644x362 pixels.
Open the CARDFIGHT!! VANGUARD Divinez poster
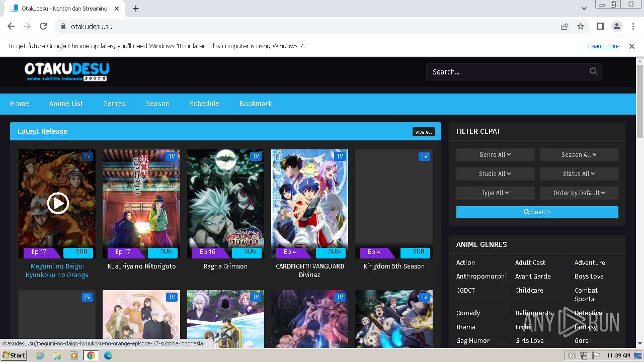[x=309, y=203]
